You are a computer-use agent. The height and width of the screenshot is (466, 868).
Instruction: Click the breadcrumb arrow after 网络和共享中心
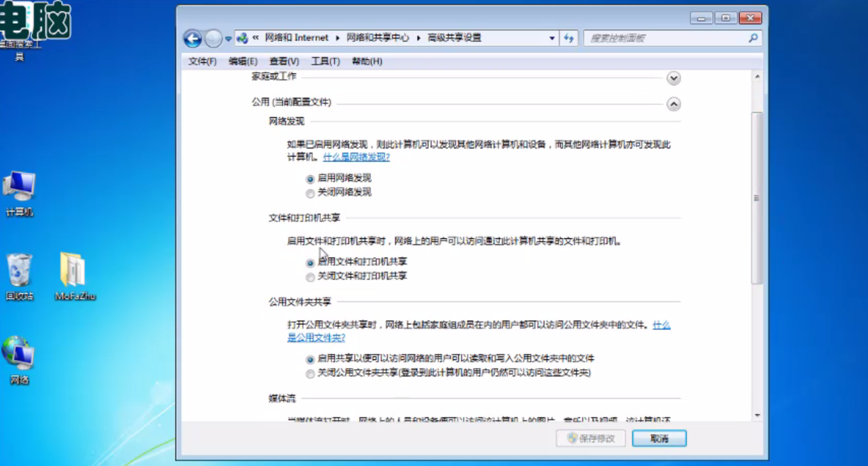(418, 38)
